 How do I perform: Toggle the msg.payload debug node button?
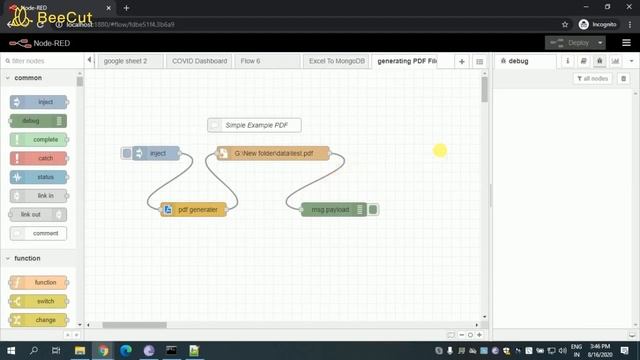[x=373, y=210]
